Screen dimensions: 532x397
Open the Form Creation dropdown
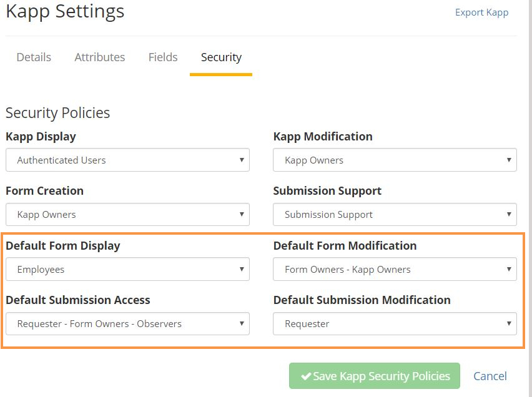127,214
